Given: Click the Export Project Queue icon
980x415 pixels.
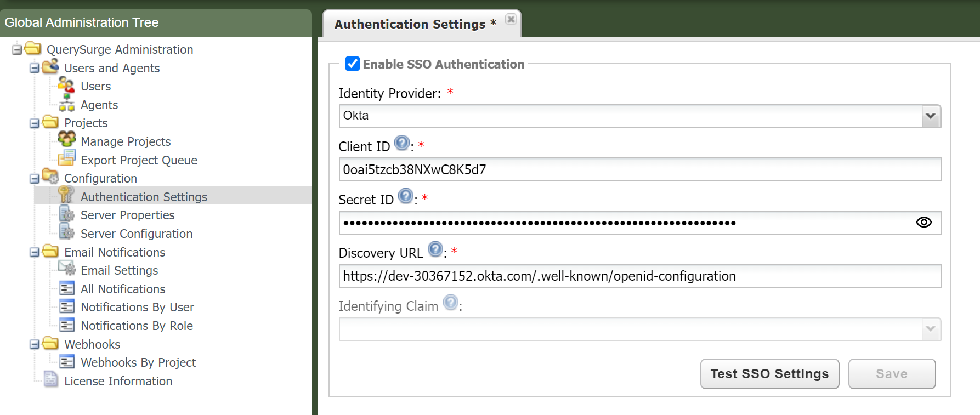Looking at the screenshot, I should 66,158.
